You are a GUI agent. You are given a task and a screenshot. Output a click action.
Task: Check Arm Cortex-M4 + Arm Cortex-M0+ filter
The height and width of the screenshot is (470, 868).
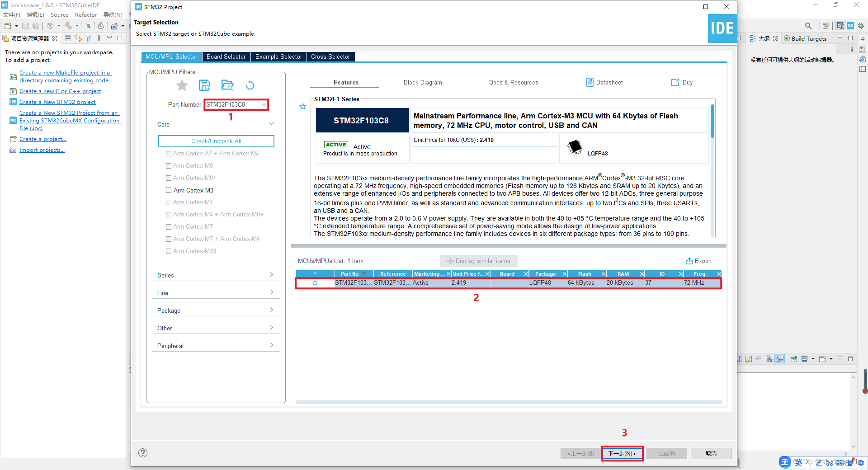coord(169,215)
